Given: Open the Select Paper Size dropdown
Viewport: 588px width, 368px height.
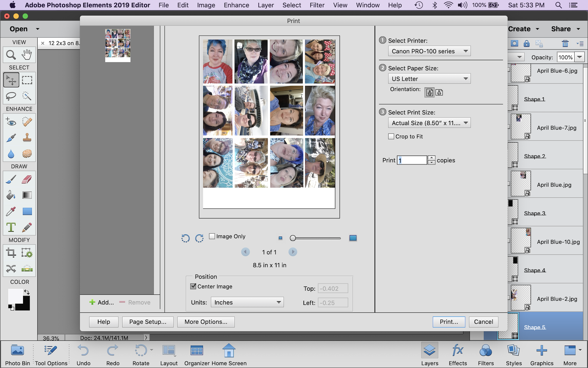Looking at the screenshot, I should click(429, 78).
